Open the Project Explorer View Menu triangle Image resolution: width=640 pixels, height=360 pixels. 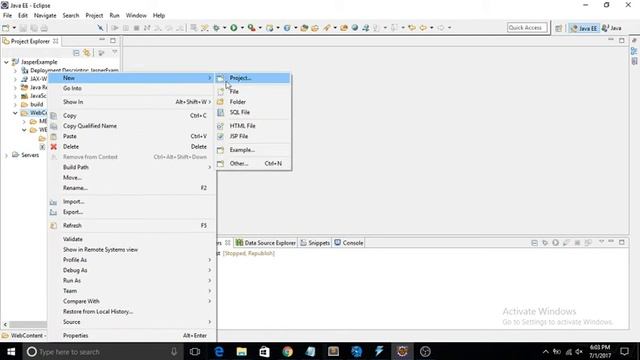(115, 52)
